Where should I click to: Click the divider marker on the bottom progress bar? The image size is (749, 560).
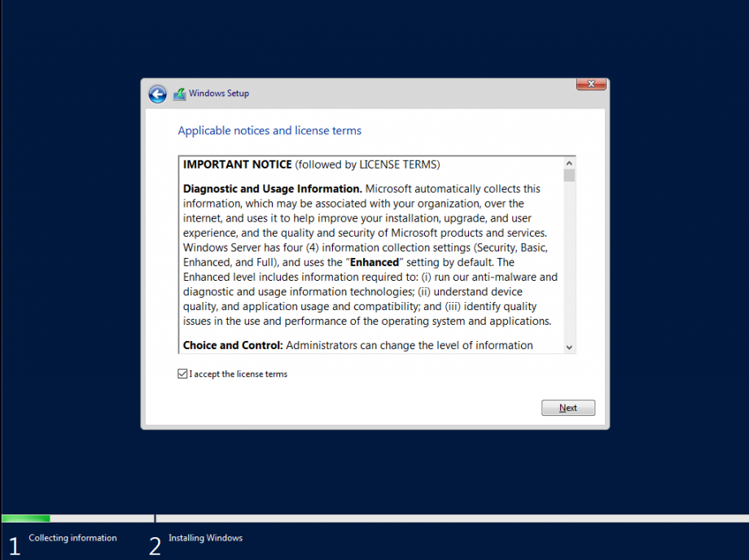pyautogui.click(x=155, y=518)
